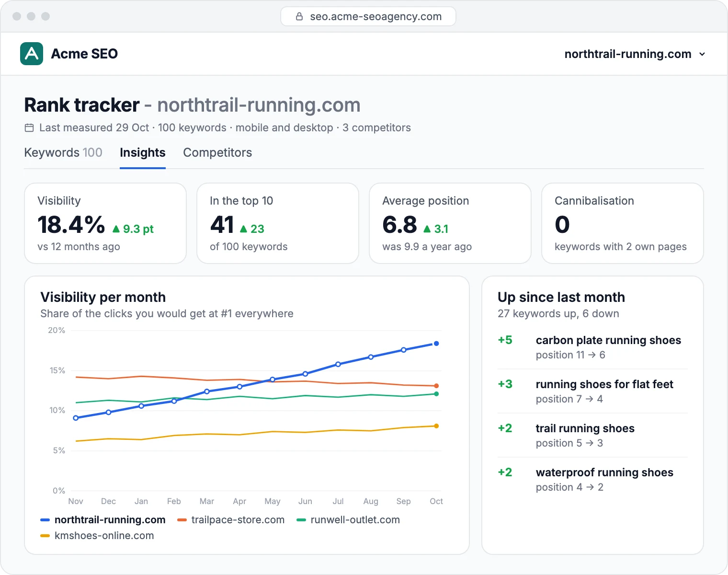Screen dimensions: 728x575
Task: Open the Cannibalisation card
Action: click(623, 223)
